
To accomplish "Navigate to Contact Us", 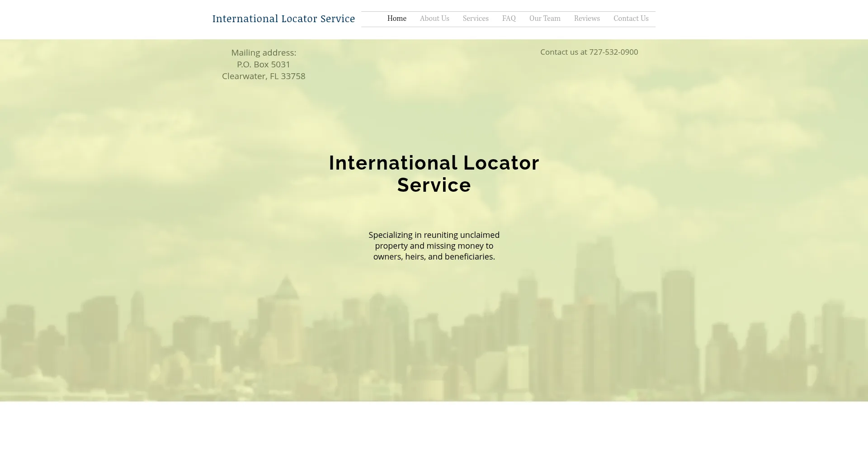I will (x=631, y=19).
